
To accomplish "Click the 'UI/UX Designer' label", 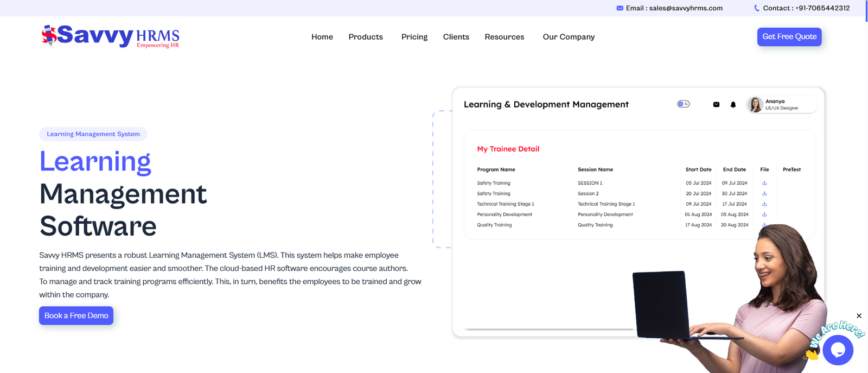I will coord(782,108).
